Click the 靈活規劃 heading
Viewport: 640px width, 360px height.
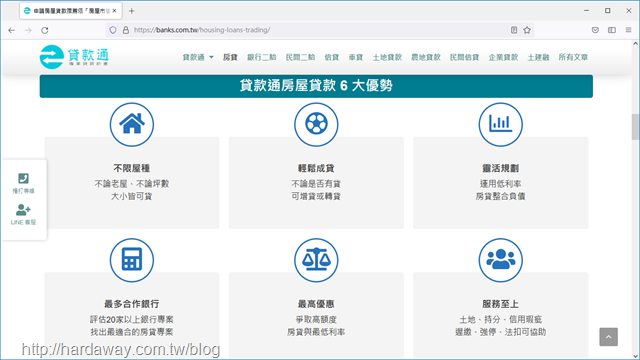501,168
